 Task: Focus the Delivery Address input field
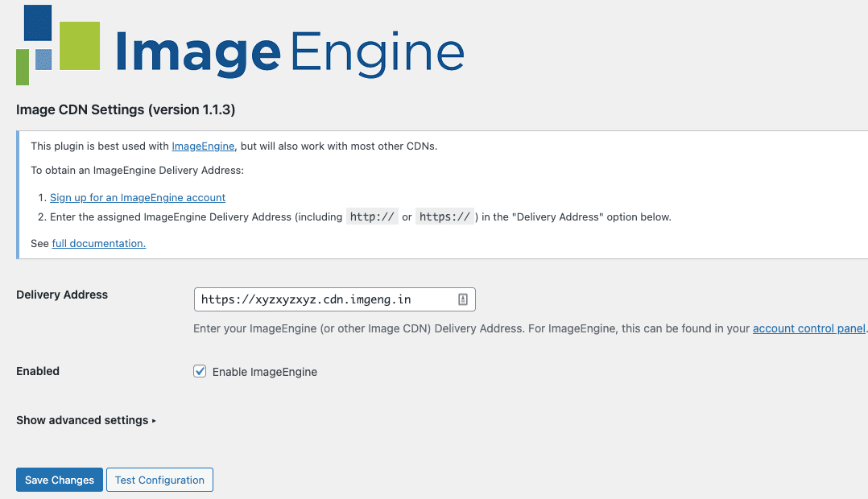click(334, 299)
